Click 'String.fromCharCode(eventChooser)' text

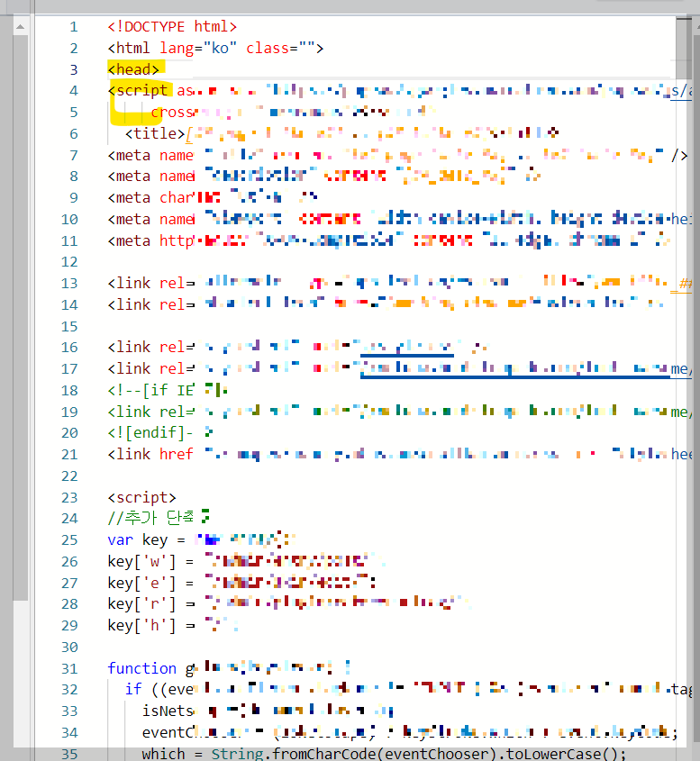[354, 754]
